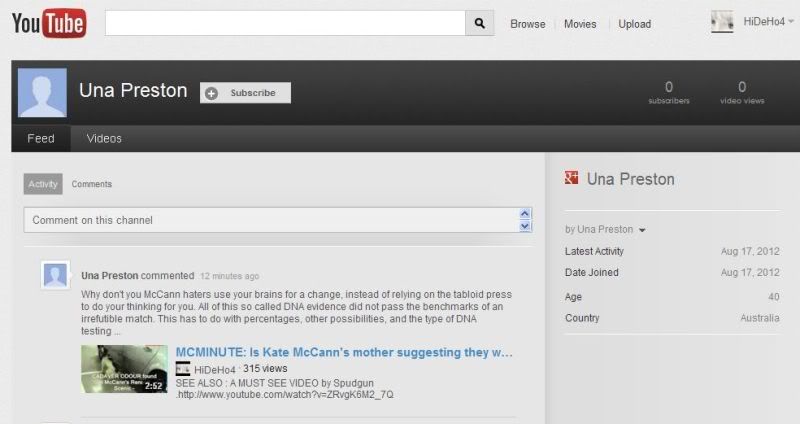Image resolution: width=800 pixels, height=424 pixels.
Task: Open the MCMINUTE video title link
Action: pyautogui.click(x=344, y=353)
